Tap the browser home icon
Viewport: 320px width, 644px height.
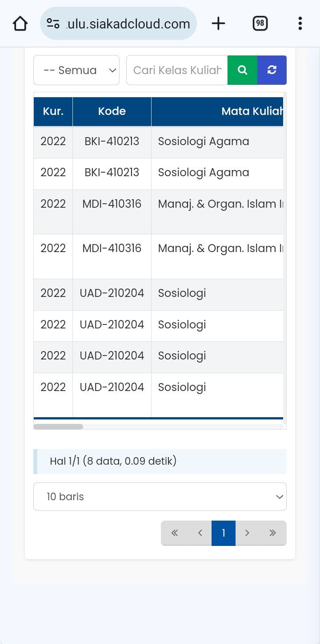[x=20, y=24]
